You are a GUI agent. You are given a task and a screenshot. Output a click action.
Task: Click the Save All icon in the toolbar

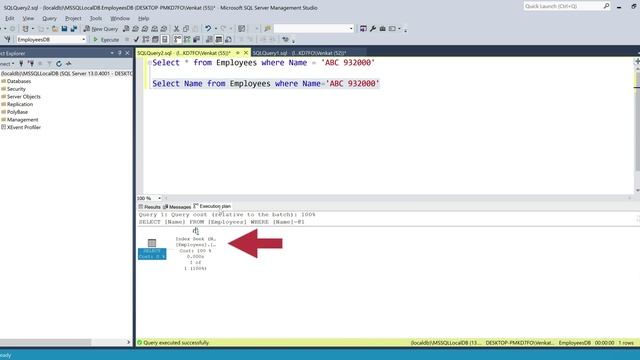pyautogui.click(x=74, y=29)
